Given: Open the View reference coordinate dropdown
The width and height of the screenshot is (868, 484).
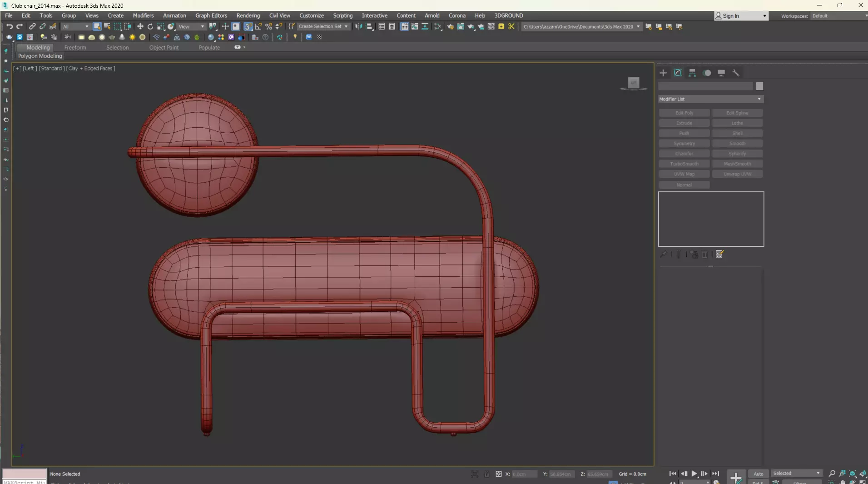Looking at the screenshot, I should (191, 26).
